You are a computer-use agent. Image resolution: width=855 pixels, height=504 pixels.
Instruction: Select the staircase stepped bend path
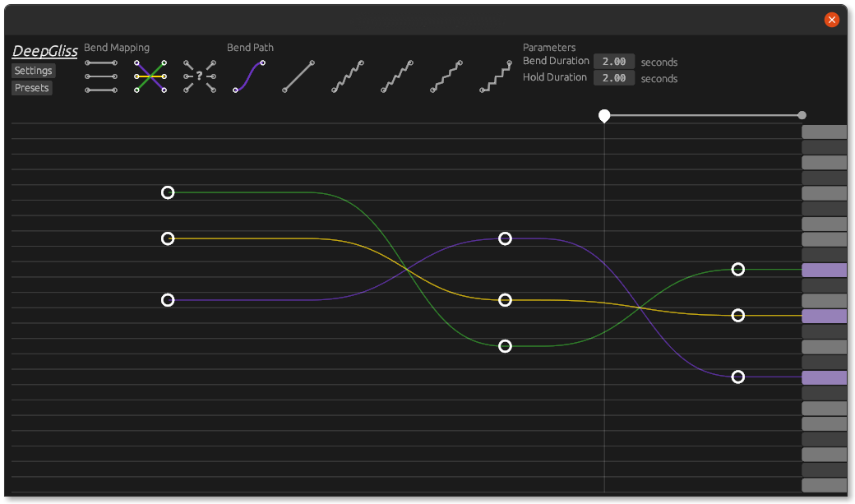(496, 76)
